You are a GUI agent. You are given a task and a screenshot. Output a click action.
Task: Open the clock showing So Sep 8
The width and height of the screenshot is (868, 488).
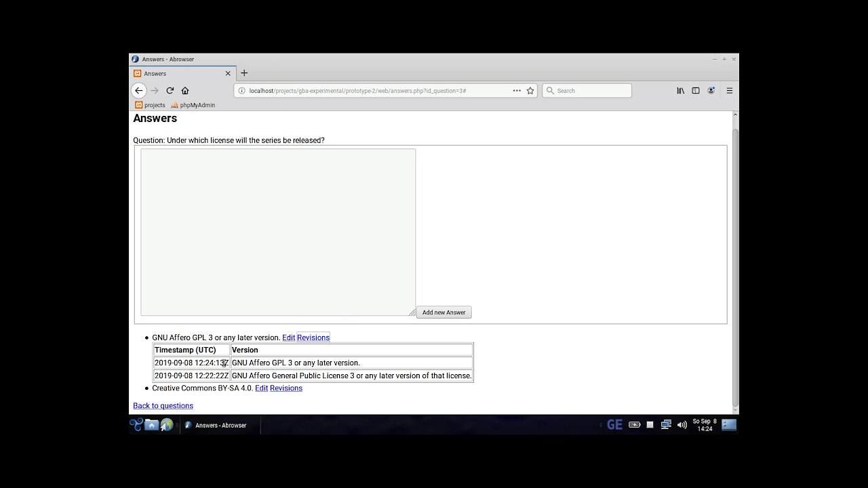pyautogui.click(x=705, y=425)
